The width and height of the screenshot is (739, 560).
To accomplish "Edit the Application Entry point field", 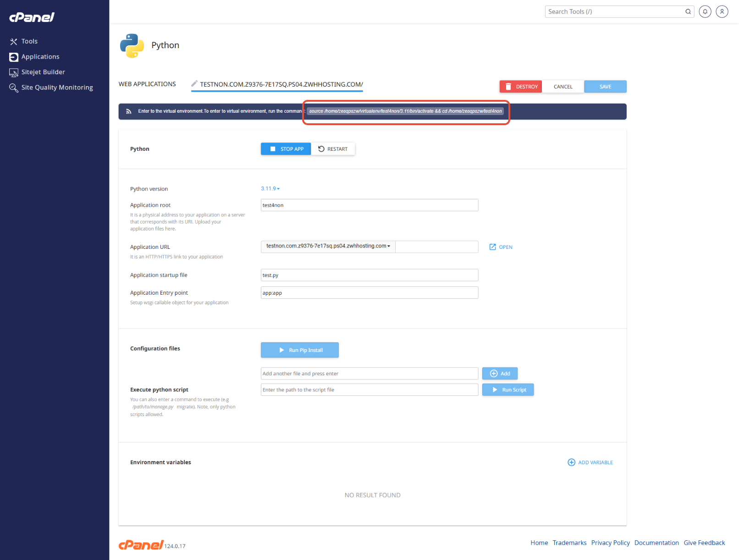I will click(x=369, y=293).
